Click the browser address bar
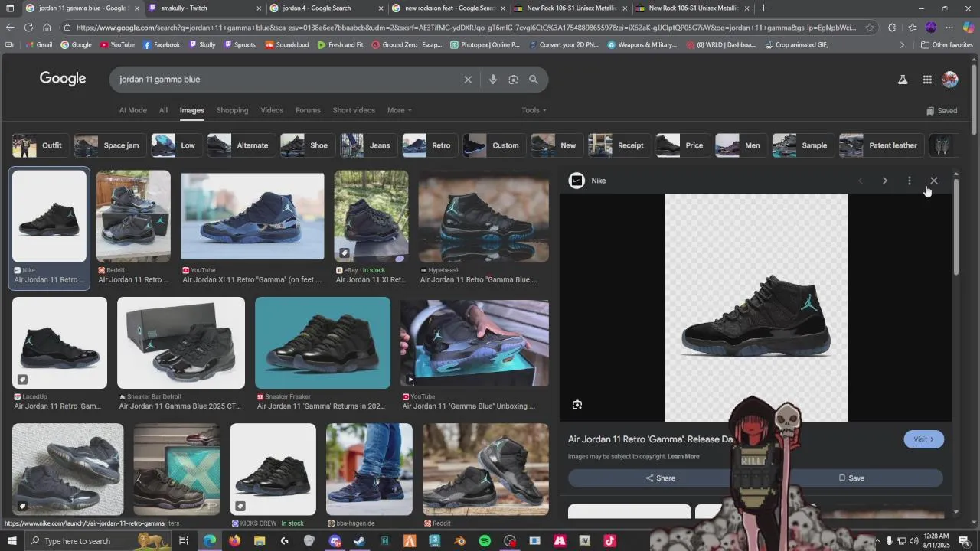The height and width of the screenshot is (551, 980). [465, 28]
